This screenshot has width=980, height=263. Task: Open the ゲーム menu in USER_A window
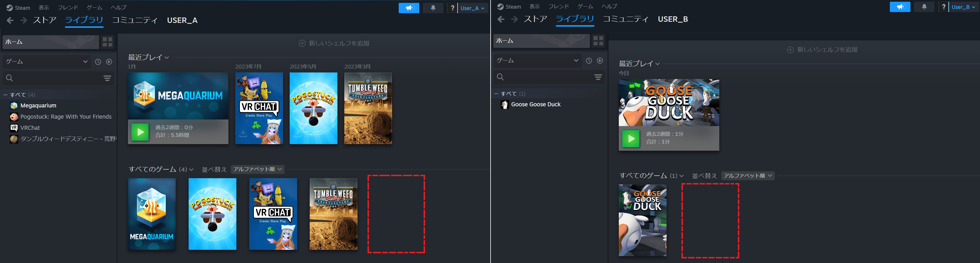(94, 8)
